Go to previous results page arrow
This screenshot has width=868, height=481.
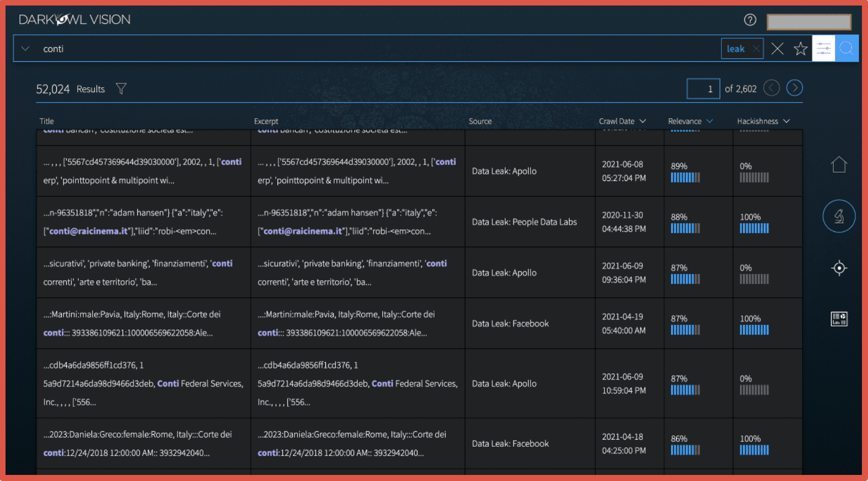[771, 88]
